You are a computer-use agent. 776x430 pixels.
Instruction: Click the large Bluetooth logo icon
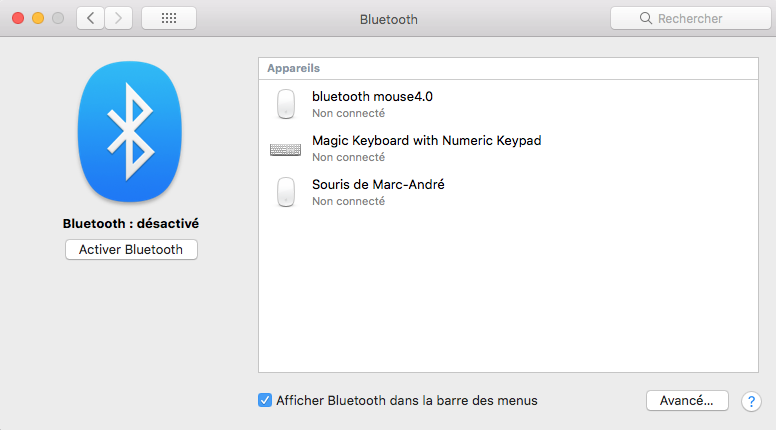(131, 125)
